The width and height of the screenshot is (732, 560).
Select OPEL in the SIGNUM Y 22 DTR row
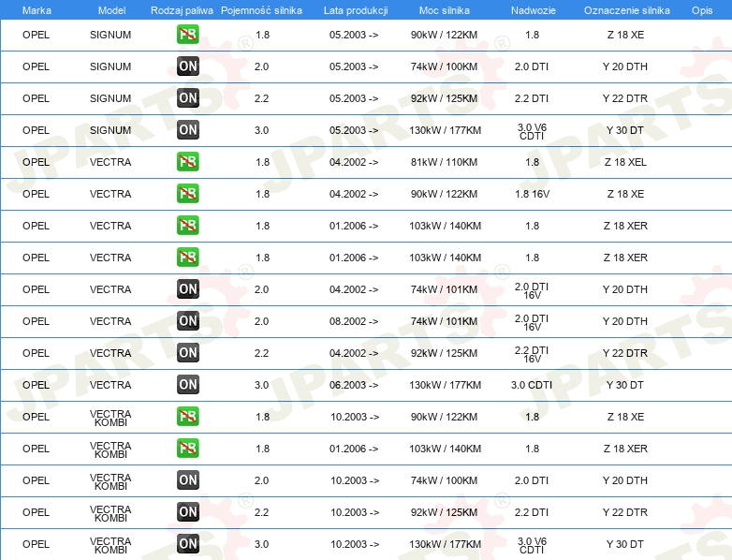36,98
